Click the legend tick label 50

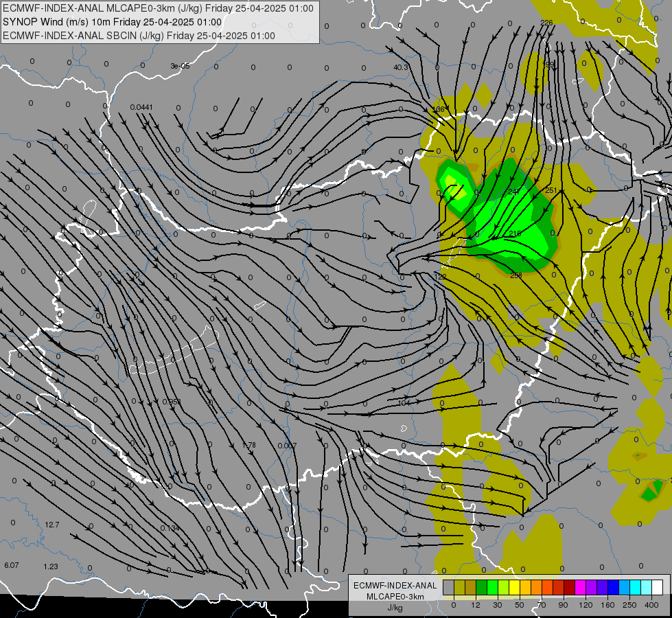click(x=520, y=605)
